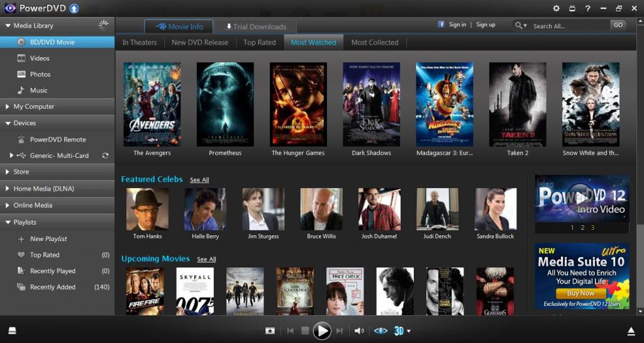Mute the volume speaker icon
Image resolution: width=644 pixels, height=343 pixels.
(359, 330)
